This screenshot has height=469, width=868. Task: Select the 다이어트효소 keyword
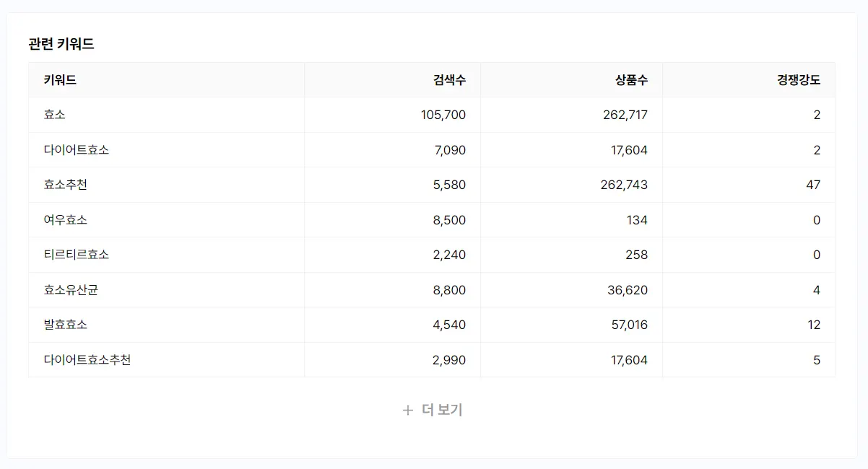click(x=77, y=150)
